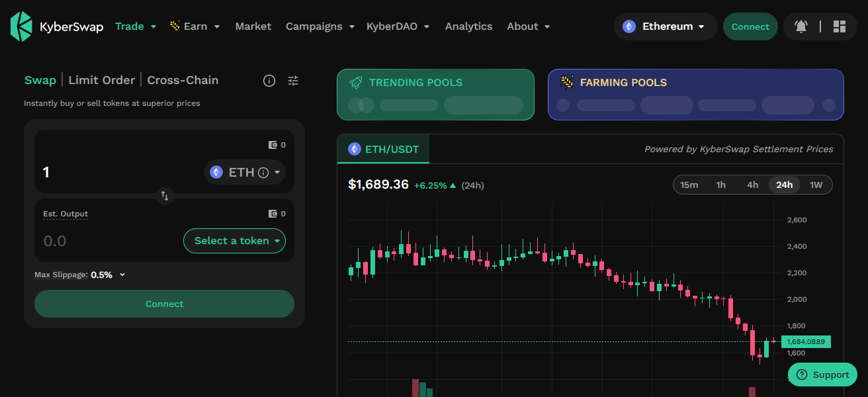Select the 24h chart timeframe
Viewport: 868px width, 397px height.
(x=785, y=185)
